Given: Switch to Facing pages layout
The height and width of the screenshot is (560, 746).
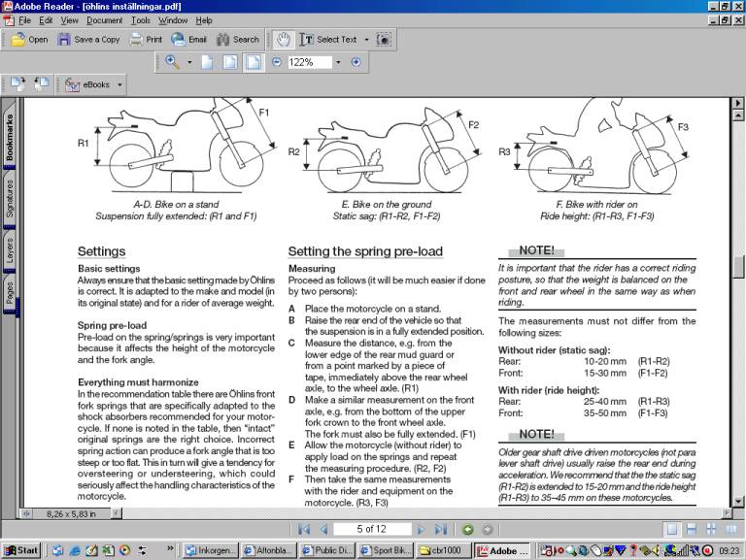Looking at the screenshot, I should tap(730, 529).
